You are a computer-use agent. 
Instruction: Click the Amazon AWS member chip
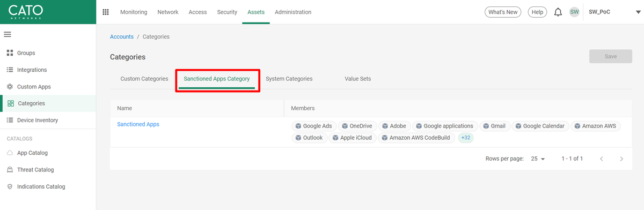[596, 126]
